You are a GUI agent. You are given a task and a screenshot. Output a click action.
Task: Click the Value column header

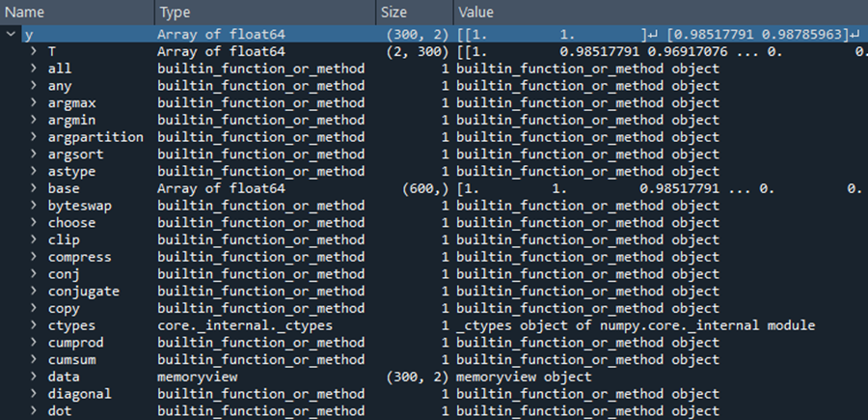point(661,13)
